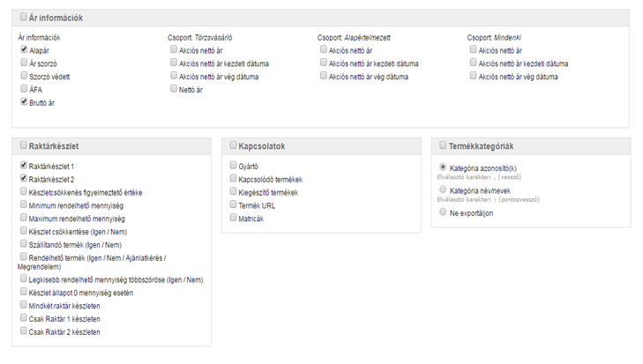Tick the Mindkét raktár készleten checkbox

(24, 305)
